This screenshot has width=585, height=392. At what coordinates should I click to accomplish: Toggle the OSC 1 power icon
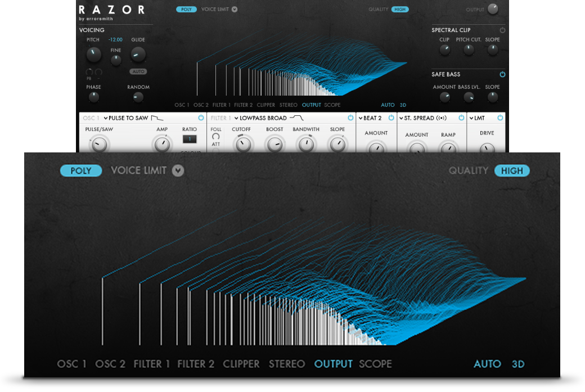pos(201,118)
